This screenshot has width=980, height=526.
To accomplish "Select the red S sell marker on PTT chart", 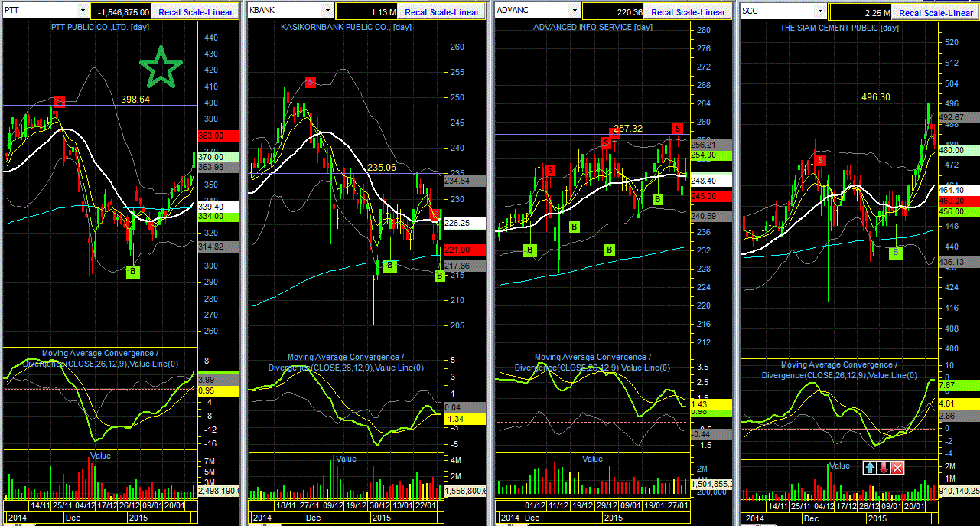I will (x=60, y=102).
